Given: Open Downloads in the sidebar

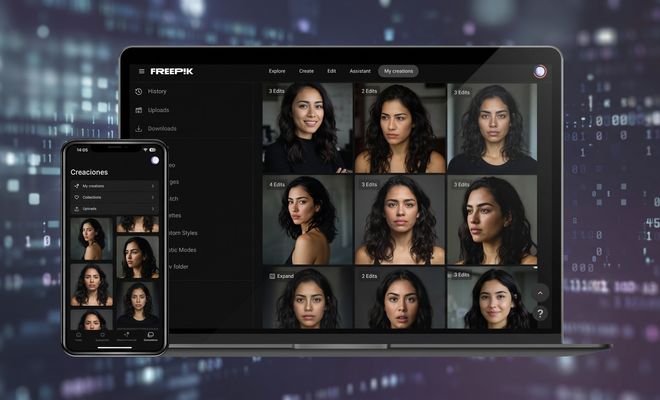Looking at the screenshot, I should (x=162, y=128).
